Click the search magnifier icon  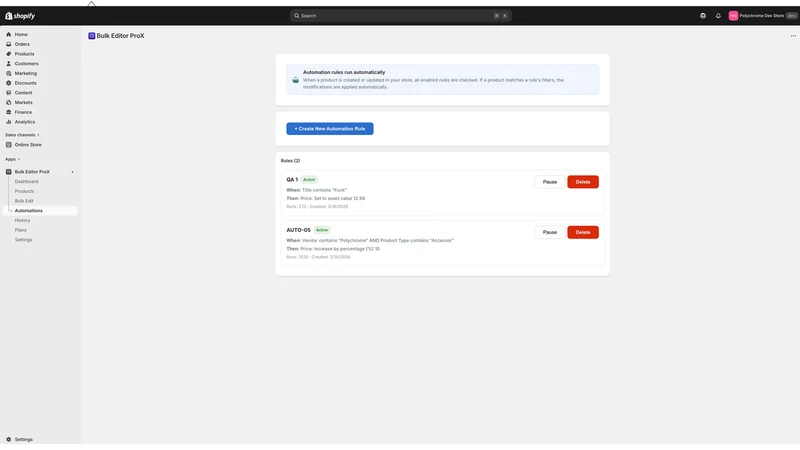pyautogui.click(x=296, y=16)
